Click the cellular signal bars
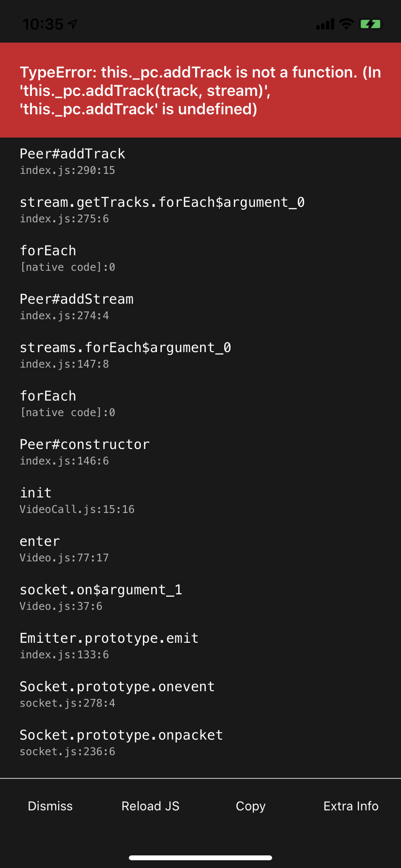The height and width of the screenshot is (868, 401). 324,23
